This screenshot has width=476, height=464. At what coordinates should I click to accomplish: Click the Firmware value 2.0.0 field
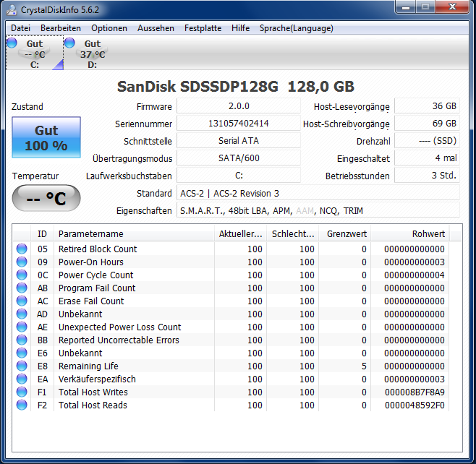[239, 106]
